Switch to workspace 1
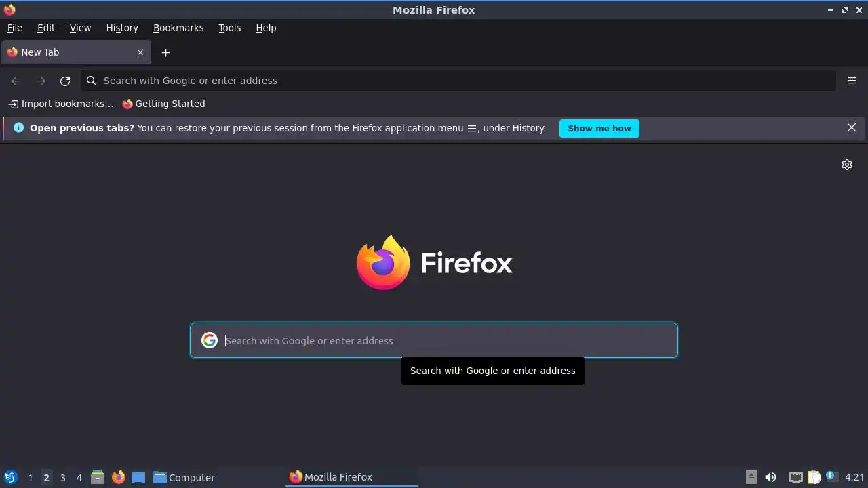This screenshot has height=488, width=868. tap(30, 478)
